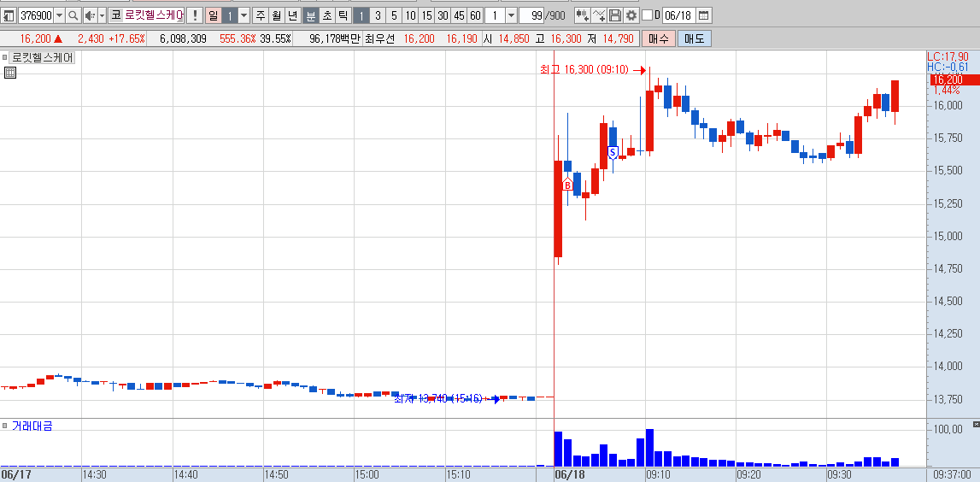Image resolution: width=980 pixels, height=482 pixels.
Task: Click the exclamation mark info icon
Action: click(x=195, y=15)
